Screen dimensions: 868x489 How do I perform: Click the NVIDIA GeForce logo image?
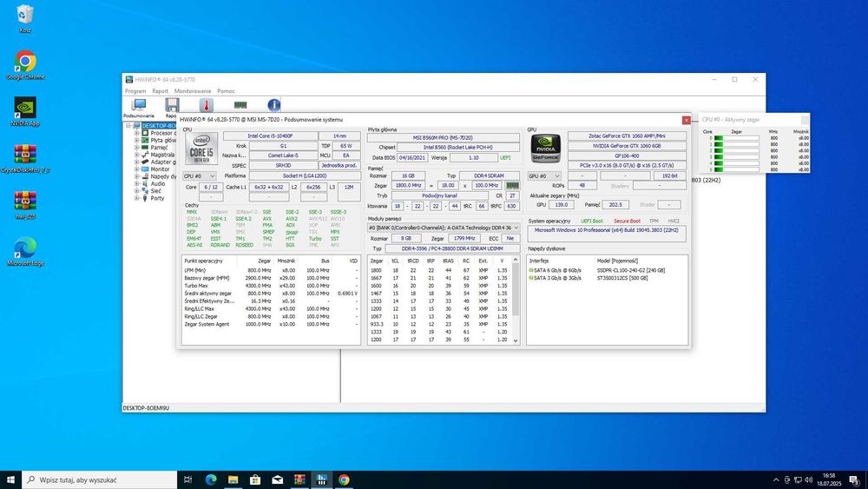pyautogui.click(x=544, y=149)
